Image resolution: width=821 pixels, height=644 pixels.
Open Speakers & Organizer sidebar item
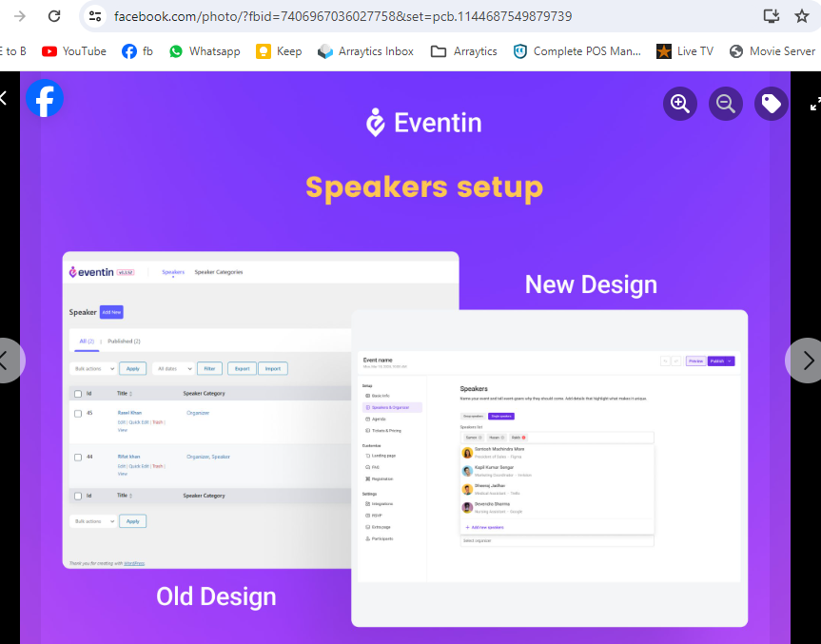click(391, 407)
